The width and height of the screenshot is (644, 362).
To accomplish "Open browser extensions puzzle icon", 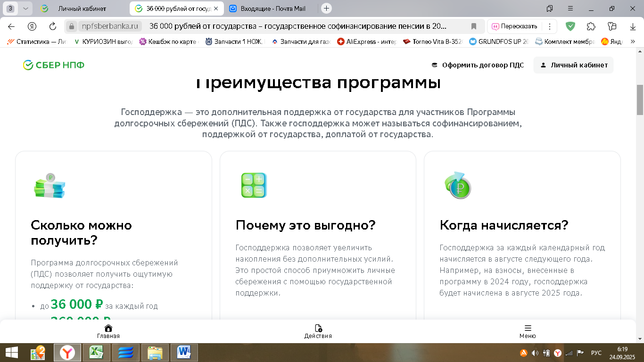I will click(x=590, y=26).
